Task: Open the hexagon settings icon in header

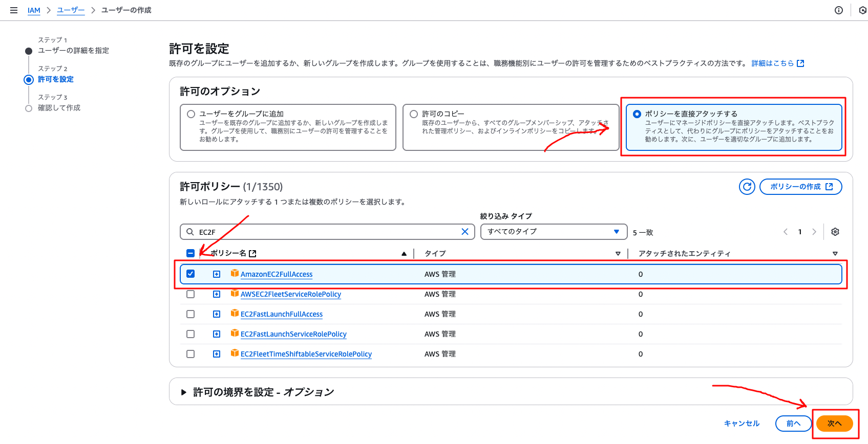Action: [x=863, y=10]
